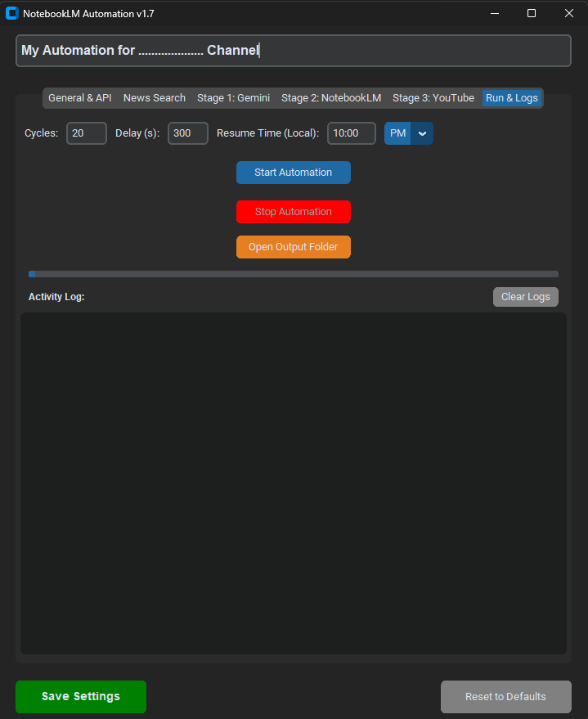The width and height of the screenshot is (588, 719).
Task: Click inside the Activity Log text area
Action: click(294, 483)
